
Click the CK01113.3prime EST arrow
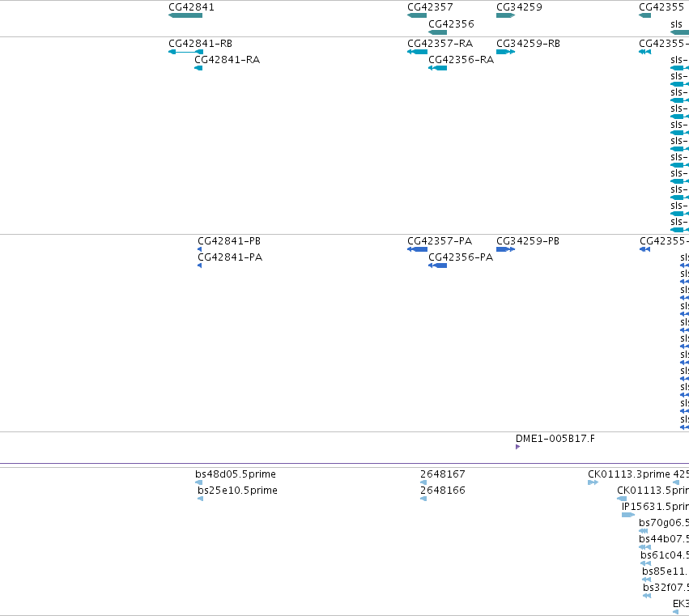pos(593,482)
